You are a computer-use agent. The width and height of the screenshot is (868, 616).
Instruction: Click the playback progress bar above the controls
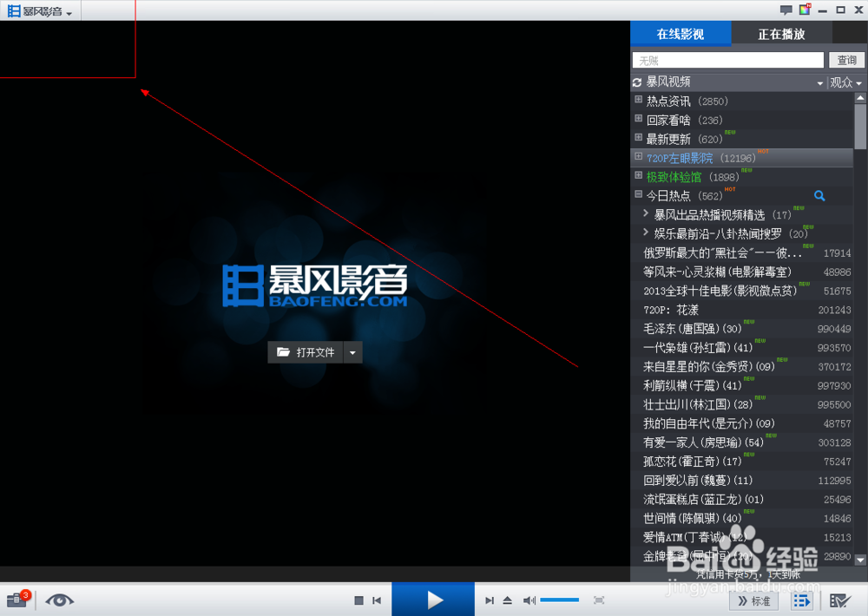point(315,573)
